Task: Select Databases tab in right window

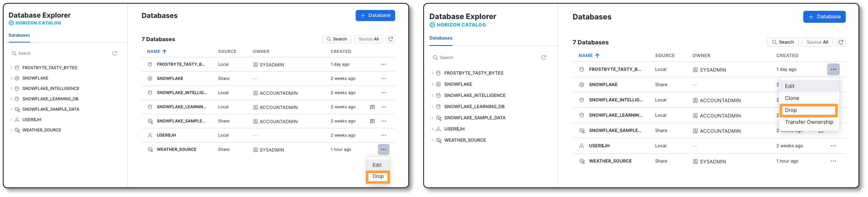Action: [441, 38]
